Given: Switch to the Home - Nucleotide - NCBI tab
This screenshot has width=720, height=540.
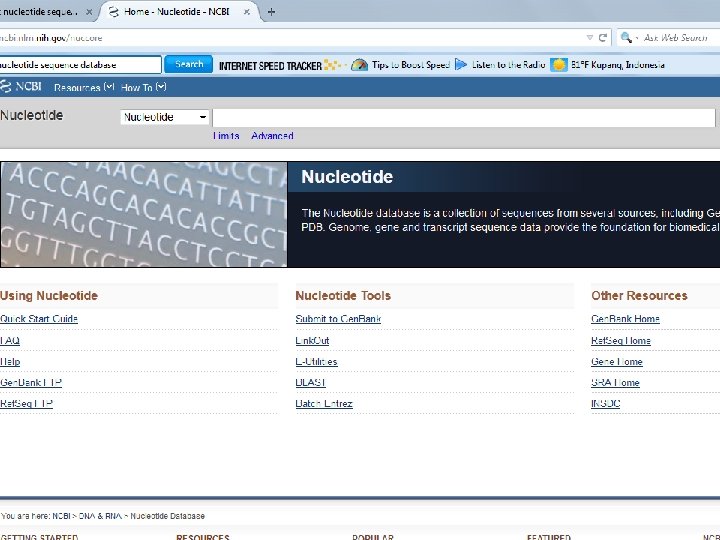Looking at the screenshot, I should point(178,12).
